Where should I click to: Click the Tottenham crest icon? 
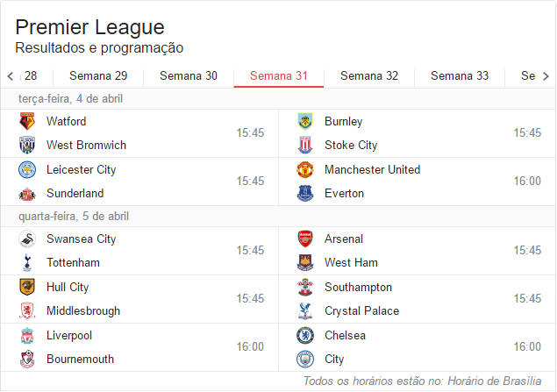(x=27, y=263)
